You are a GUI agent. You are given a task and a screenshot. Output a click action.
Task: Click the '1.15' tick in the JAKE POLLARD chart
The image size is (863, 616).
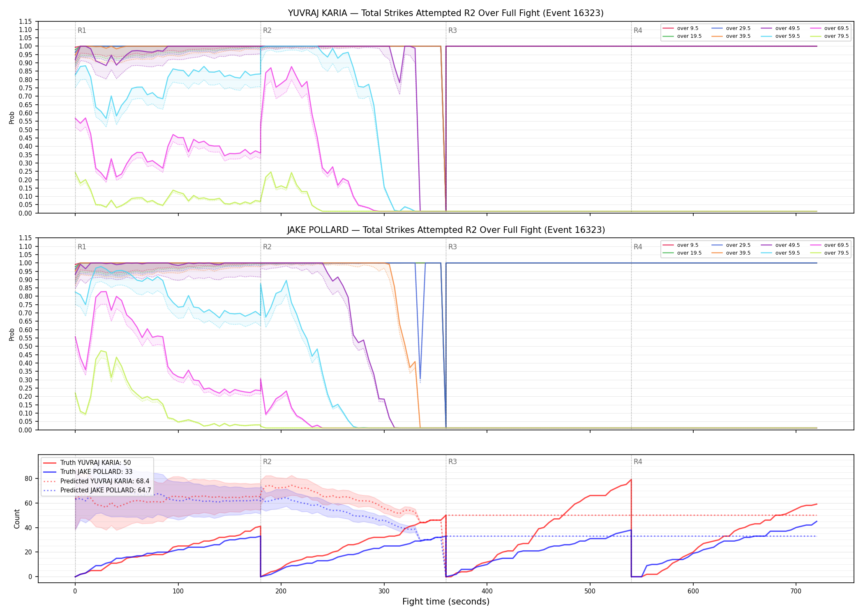pyautogui.click(x=25, y=238)
